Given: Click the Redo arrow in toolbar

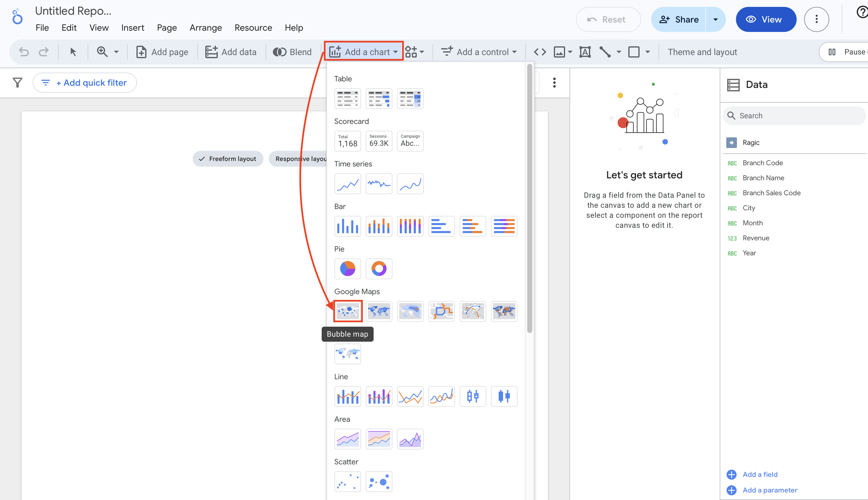Looking at the screenshot, I should click(43, 52).
